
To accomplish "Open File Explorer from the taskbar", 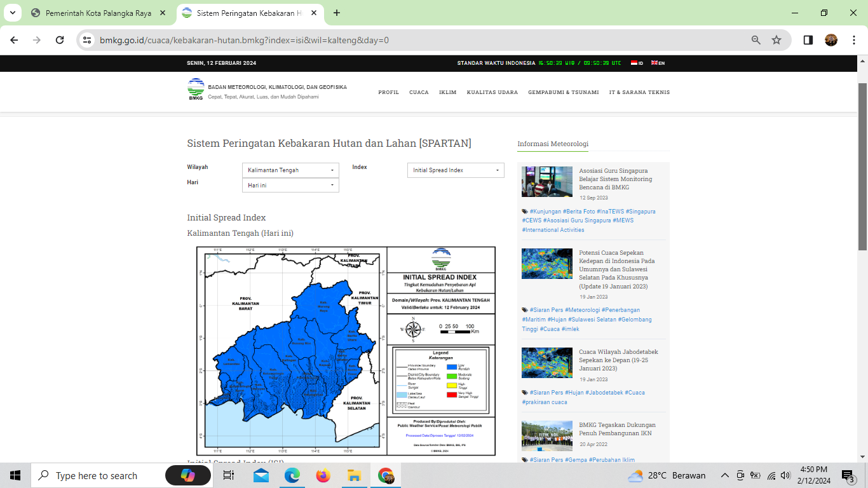I will (x=354, y=475).
